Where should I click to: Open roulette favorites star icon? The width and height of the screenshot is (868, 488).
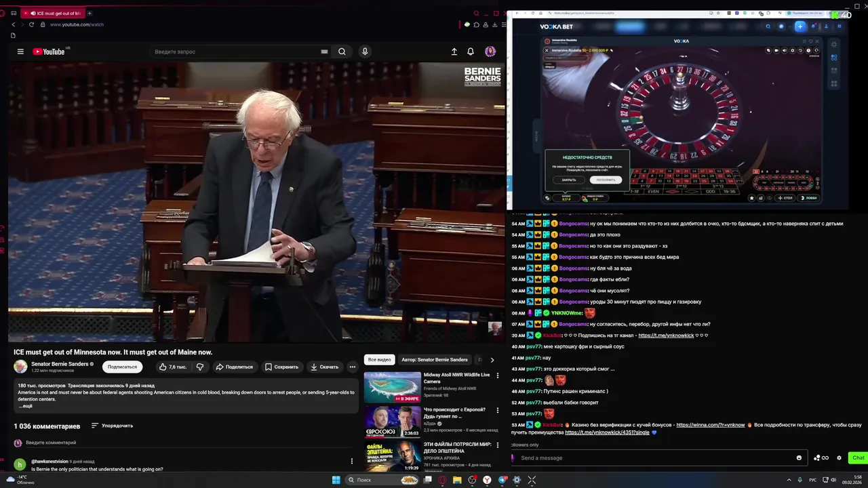(x=751, y=198)
